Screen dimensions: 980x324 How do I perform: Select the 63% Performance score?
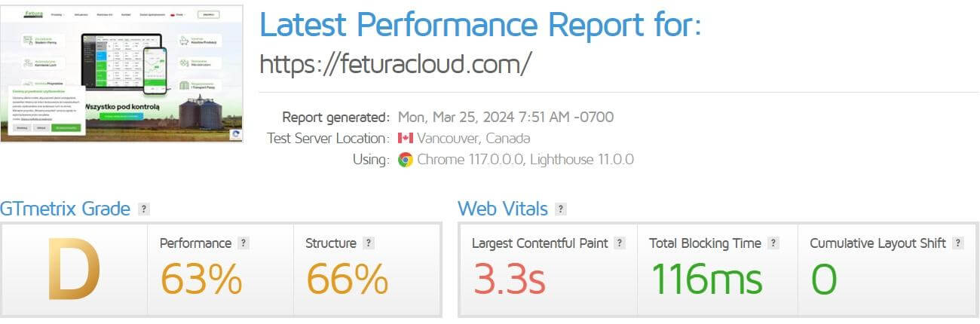point(201,278)
